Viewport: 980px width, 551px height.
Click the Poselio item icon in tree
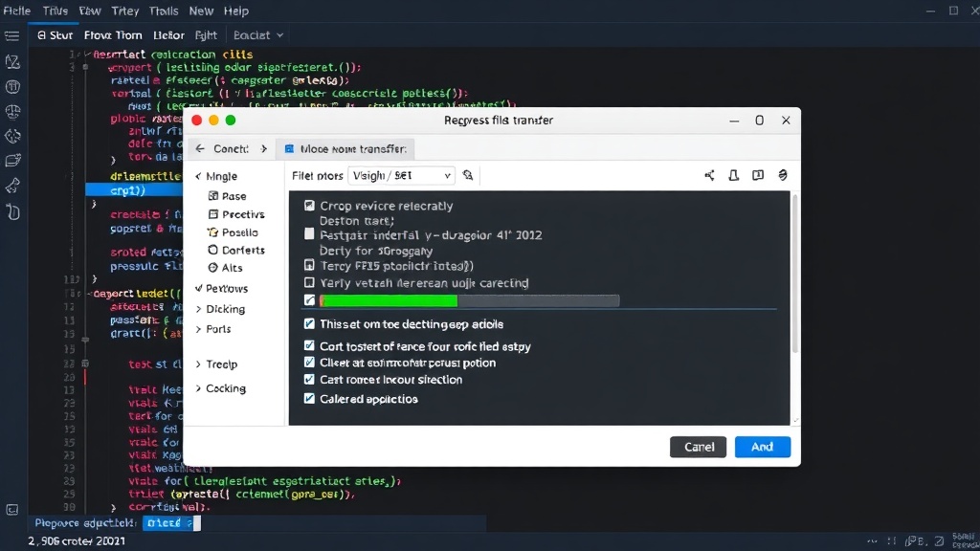click(x=212, y=232)
